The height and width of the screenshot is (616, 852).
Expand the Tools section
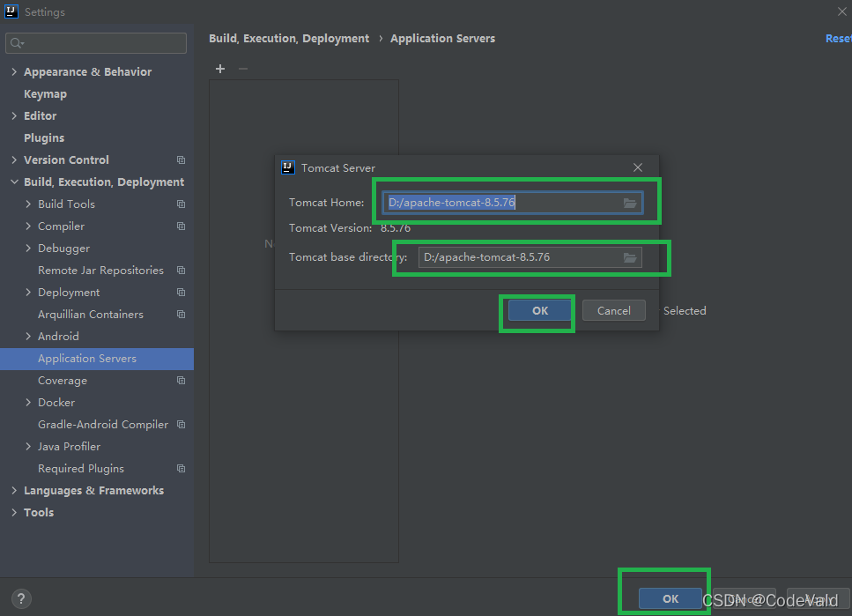click(14, 513)
